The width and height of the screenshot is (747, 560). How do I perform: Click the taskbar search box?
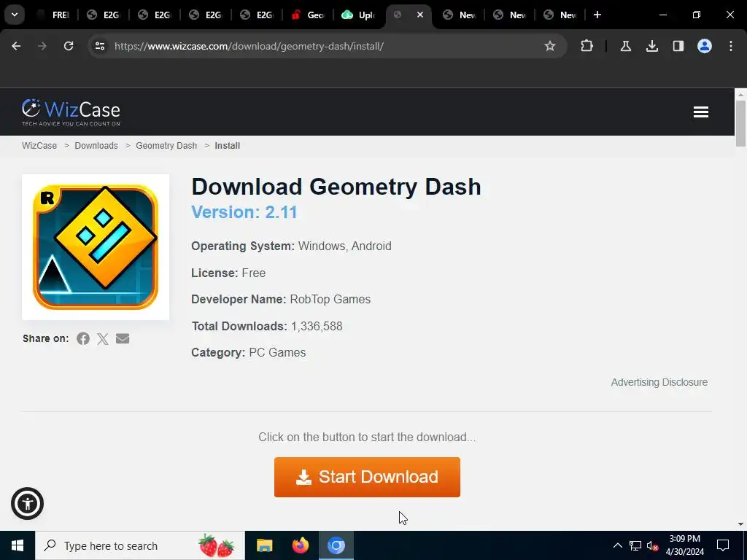point(140,545)
